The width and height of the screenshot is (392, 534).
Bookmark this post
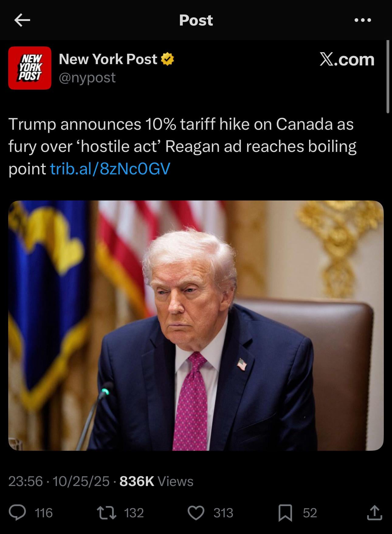coord(285,513)
